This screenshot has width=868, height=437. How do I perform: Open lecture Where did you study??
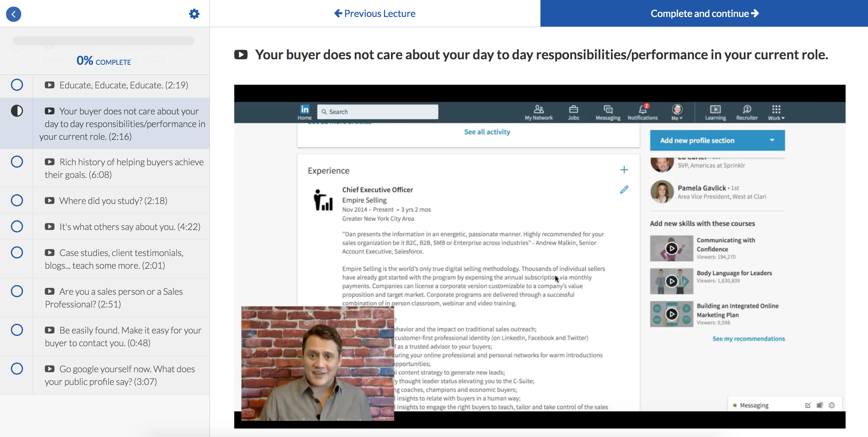113,200
